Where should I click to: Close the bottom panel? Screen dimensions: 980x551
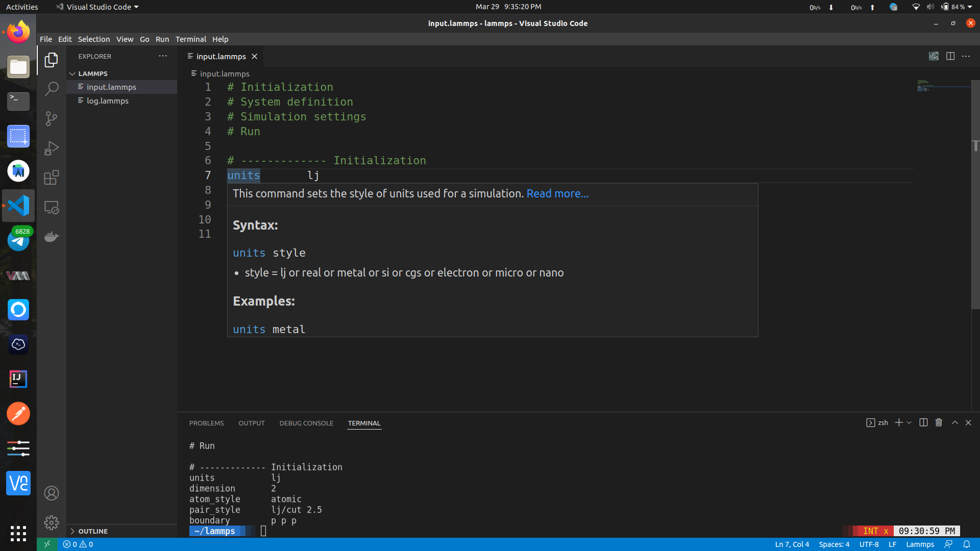coord(968,422)
